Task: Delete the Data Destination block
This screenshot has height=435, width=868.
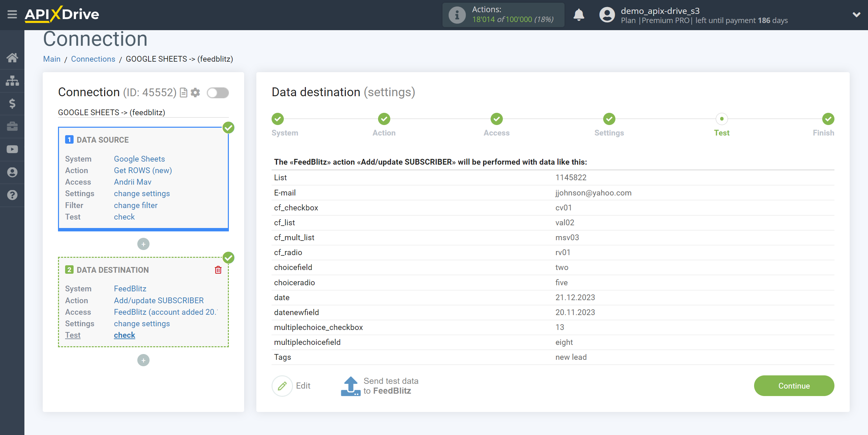Action: click(x=218, y=270)
